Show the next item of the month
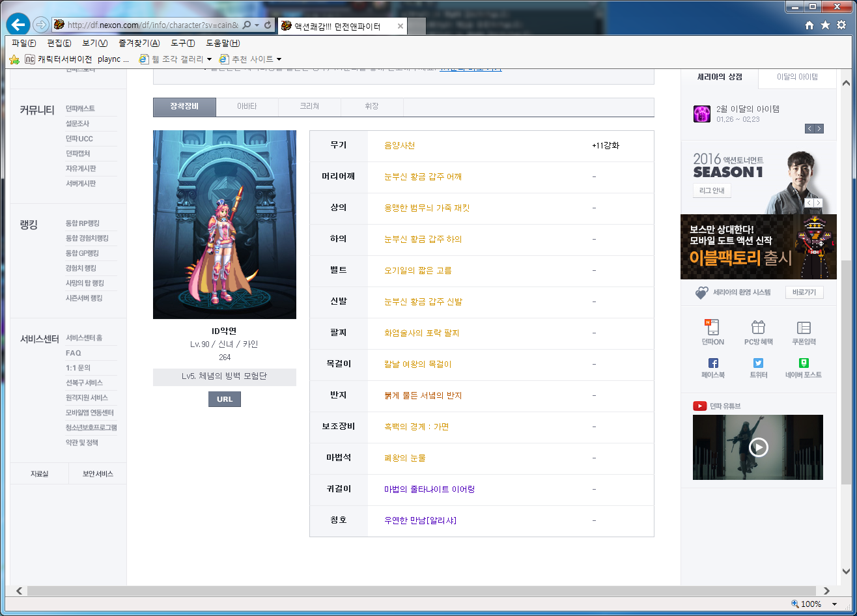The width and height of the screenshot is (857, 616). point(819,128)
